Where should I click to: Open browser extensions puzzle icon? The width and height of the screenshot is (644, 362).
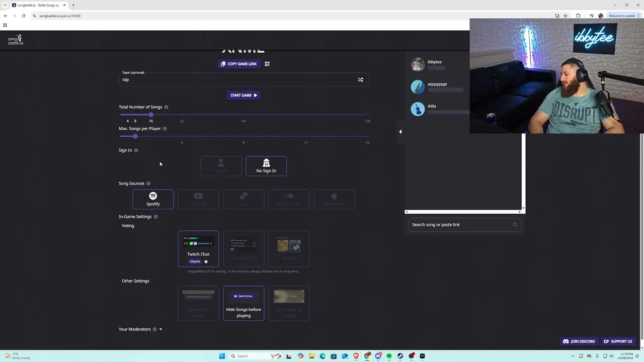578,16
